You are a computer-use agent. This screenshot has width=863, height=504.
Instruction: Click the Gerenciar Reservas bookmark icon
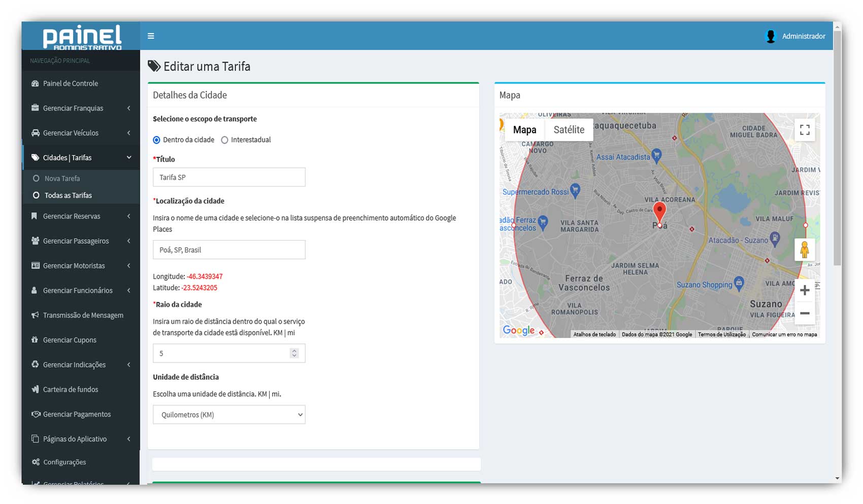[35, 216]
